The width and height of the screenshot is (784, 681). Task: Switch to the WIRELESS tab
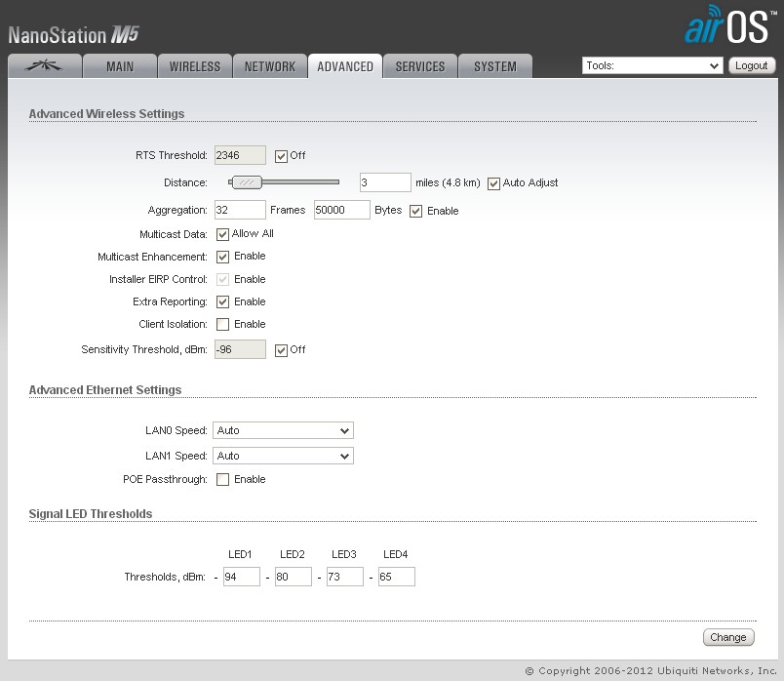[x=194, y=66]
